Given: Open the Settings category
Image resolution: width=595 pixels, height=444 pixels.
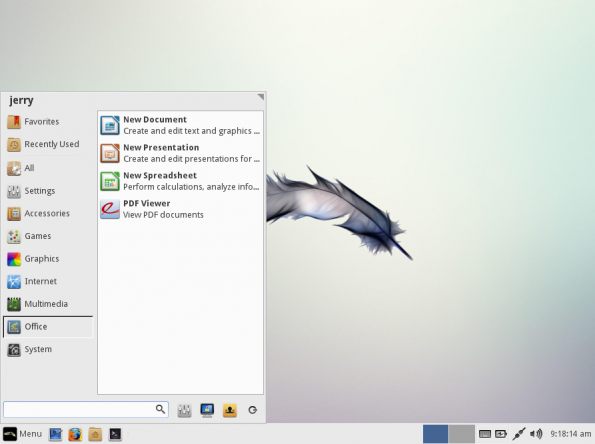Looking at the screenshot, I should point(48,191).
